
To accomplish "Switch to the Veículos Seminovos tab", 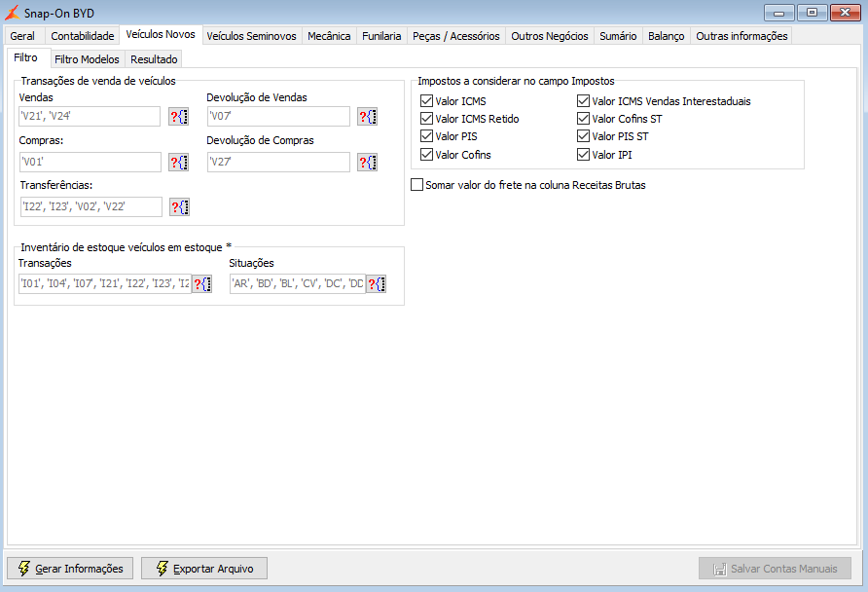I will coord(251,36).
